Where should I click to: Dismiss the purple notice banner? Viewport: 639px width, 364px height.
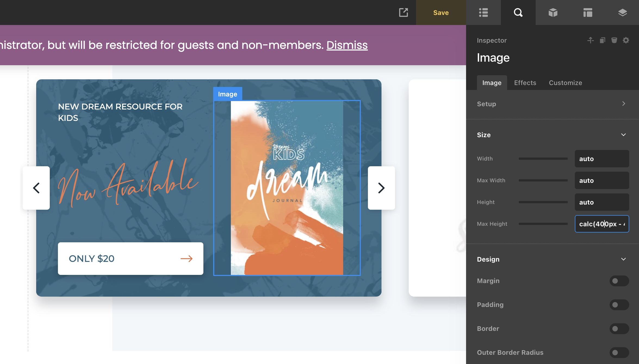coord(347,45)
